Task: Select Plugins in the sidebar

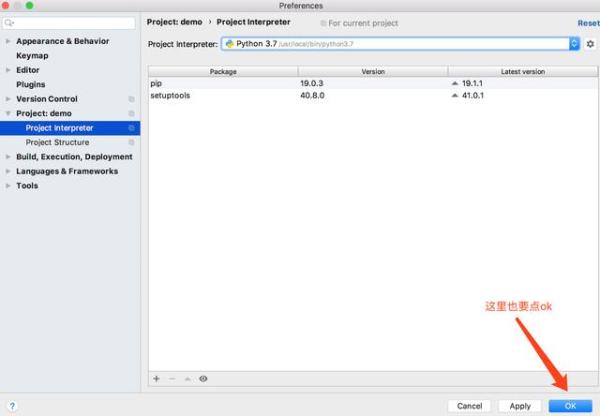Action: (x=31, y=85)
